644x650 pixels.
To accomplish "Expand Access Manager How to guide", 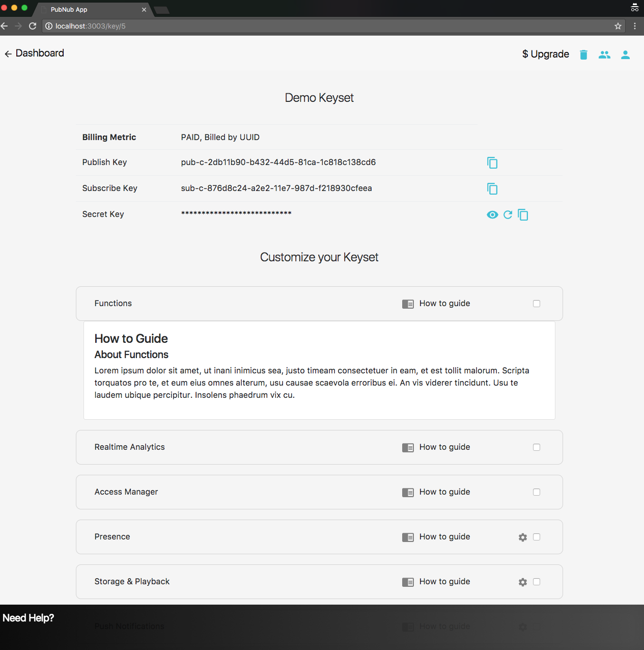I will (x=444, y=492).
